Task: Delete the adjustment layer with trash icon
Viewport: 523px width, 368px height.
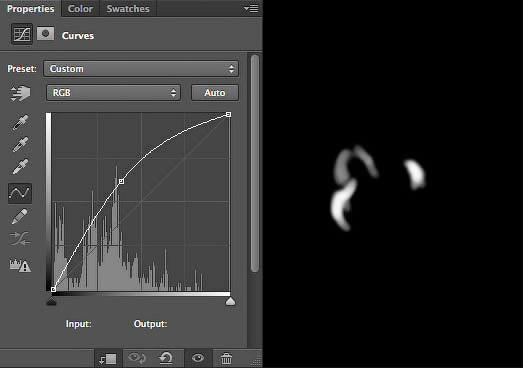Action: 226,359
